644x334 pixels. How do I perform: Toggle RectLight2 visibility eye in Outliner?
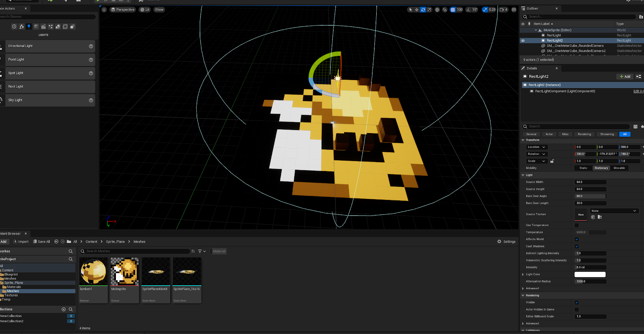point(523,41)
